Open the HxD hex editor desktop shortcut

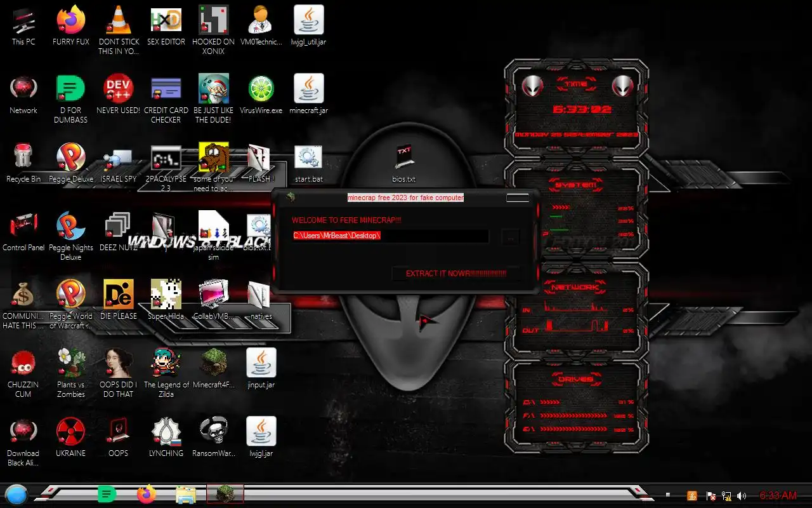[x=166, y=25]
